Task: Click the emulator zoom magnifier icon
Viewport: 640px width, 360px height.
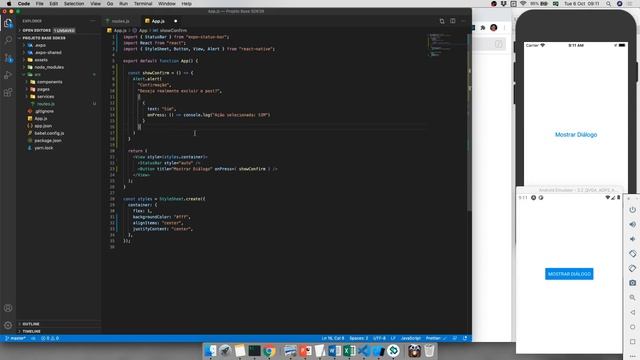Action: [x=632, y=298]
